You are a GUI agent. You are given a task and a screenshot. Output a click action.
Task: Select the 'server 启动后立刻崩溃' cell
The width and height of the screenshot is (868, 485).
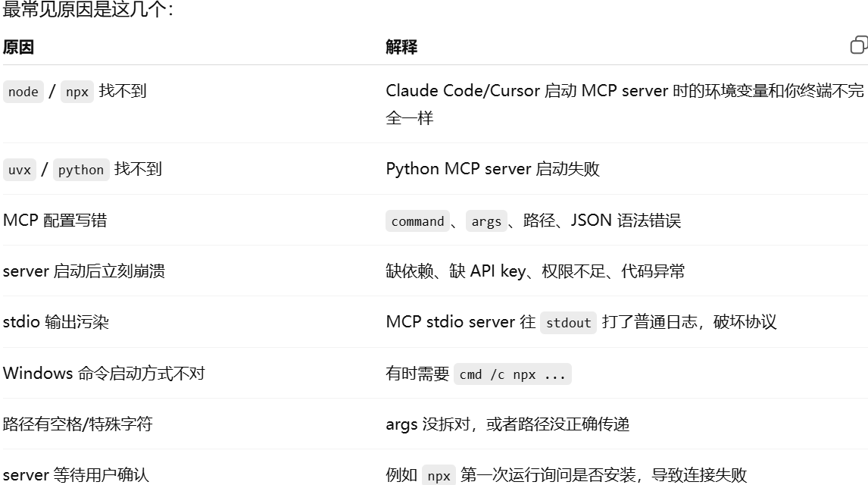[83, 271]
